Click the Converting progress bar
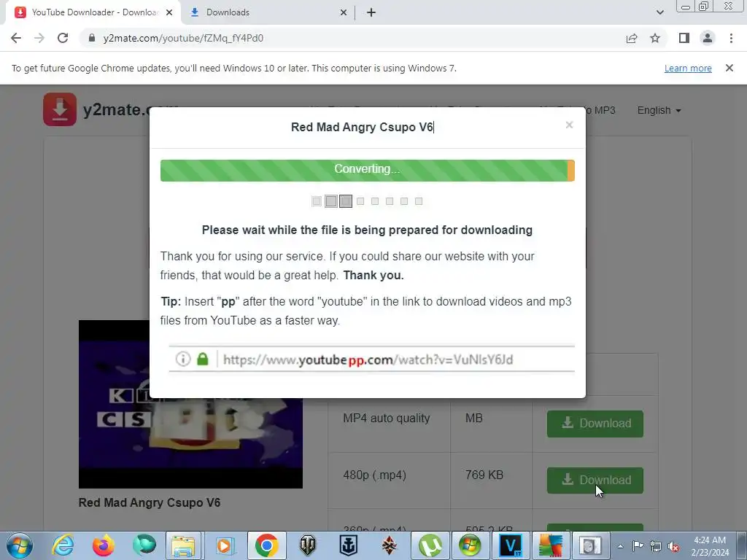The width and height of the screenshot is (747, 560). (368, 170)
